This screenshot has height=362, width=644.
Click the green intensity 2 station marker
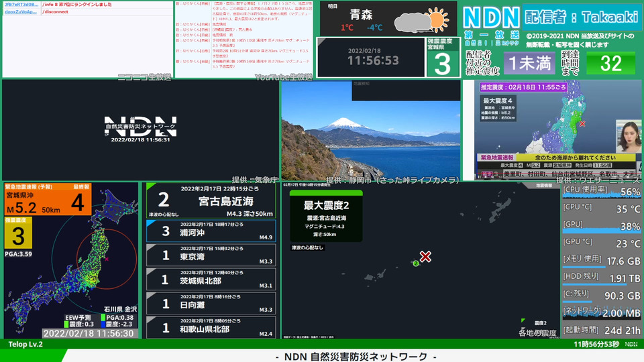416,263
